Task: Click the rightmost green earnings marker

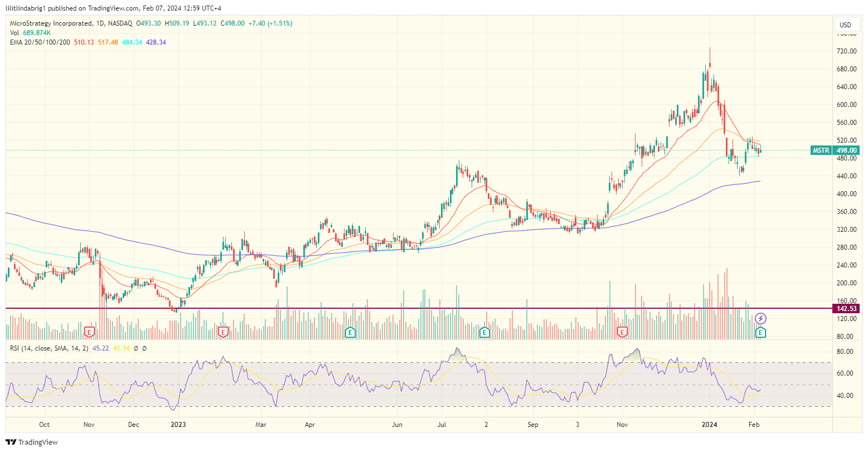Action: pos(759,332)
